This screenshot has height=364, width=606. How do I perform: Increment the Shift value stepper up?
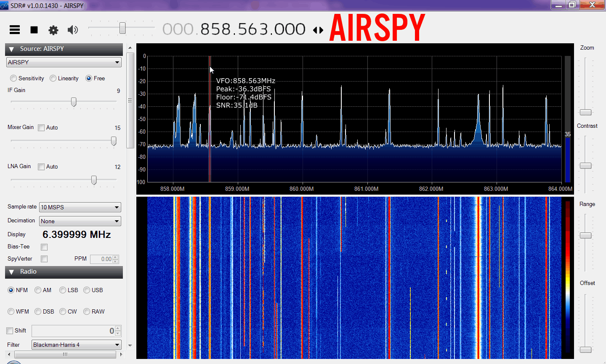pos(118,328)
